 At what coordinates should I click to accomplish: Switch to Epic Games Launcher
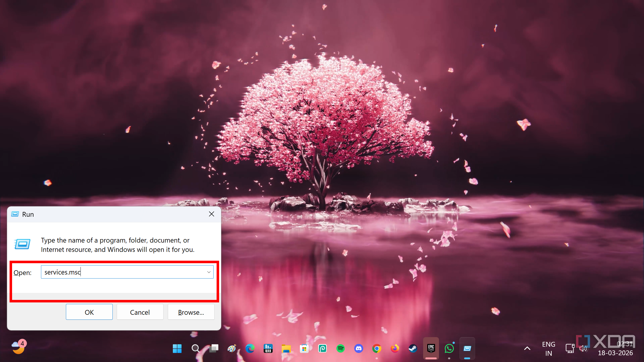pyautogui.click(x=431, y=348)
